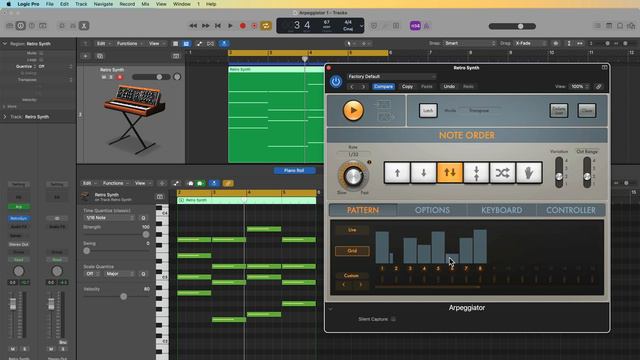This screenshot has height=360, width=640.
Task: Open the Time Quantize 1/16 Note dropdown
Action: (x=109, y=218)
